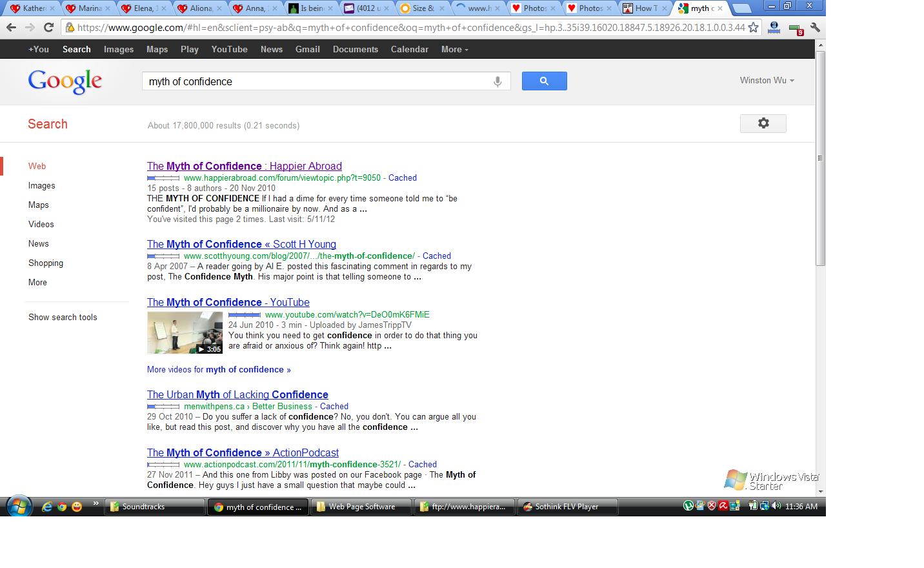This screenshot has height=568, width=924.
Task: Click the 11:36 AM taskbar clock
Action: tap(801, 507)
